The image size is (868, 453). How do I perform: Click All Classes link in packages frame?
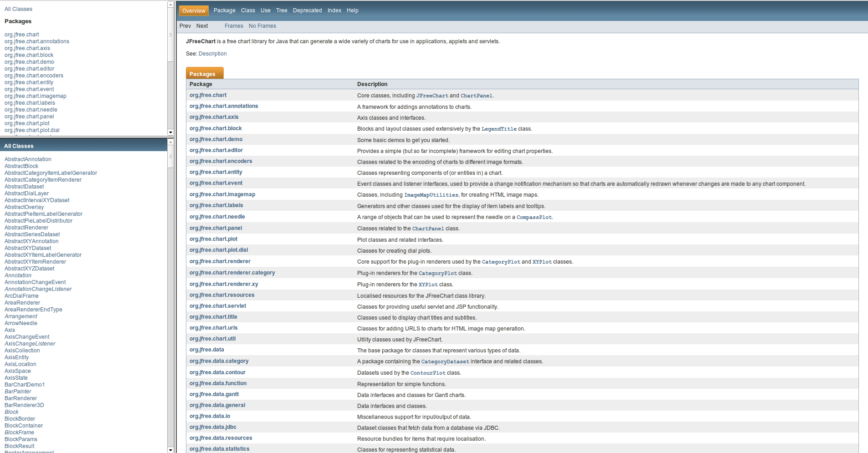click(x=18, y=9)
